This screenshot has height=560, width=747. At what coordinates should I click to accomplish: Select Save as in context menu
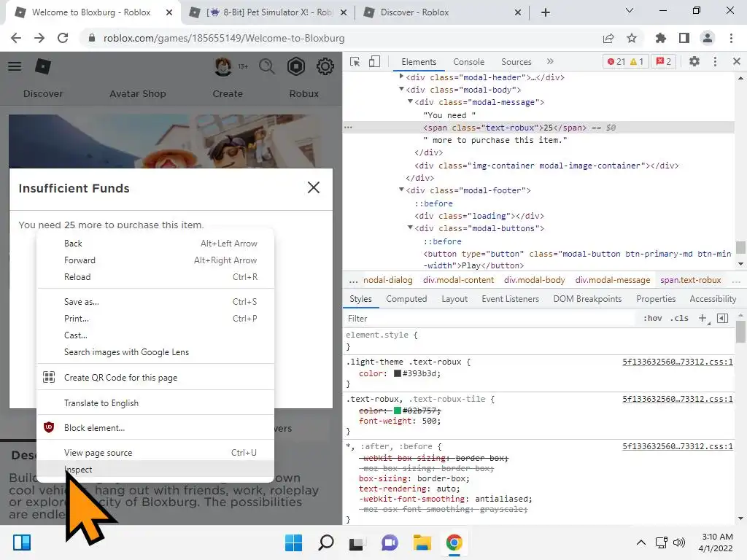tap(155, 302)
